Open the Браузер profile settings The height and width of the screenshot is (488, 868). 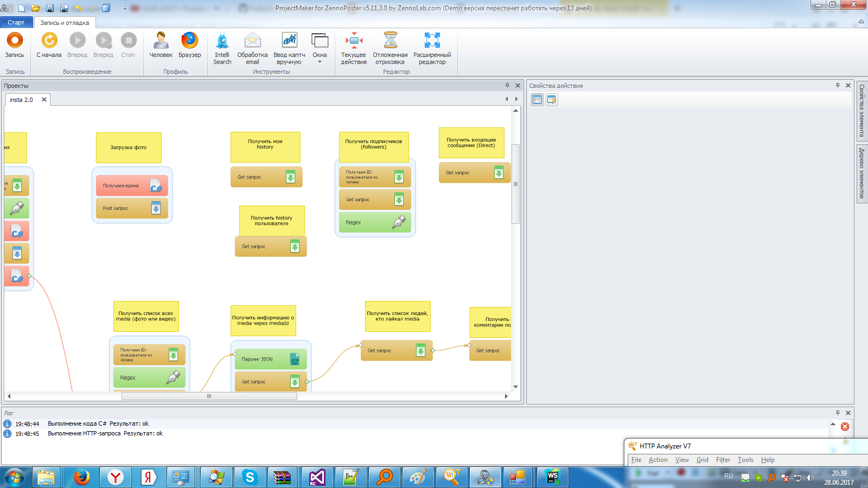pyautogui.click(x=189, y=45)
